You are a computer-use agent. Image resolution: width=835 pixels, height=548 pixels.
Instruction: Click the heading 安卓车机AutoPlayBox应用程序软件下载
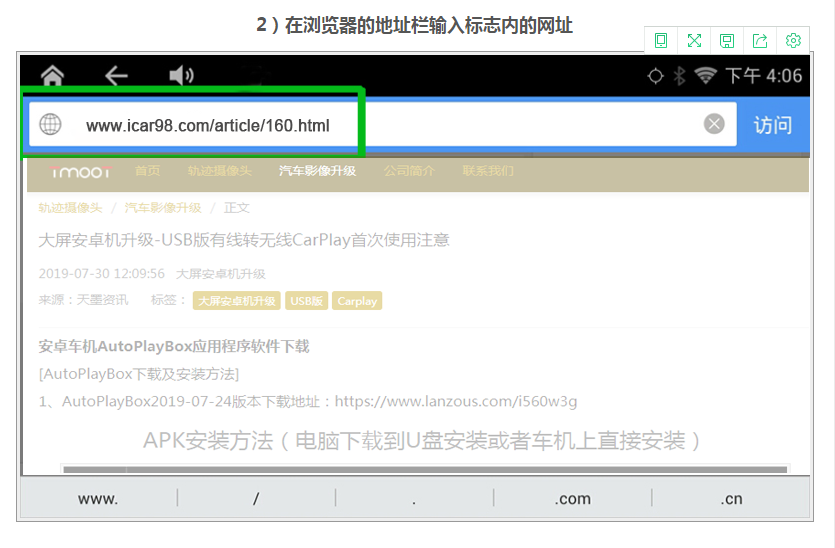point(174,347)
